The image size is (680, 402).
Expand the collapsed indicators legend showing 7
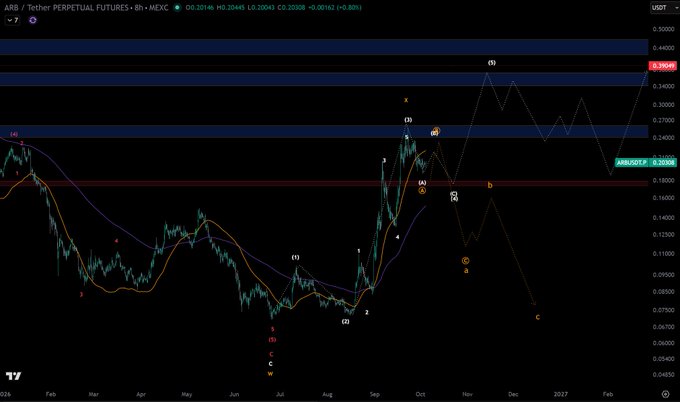click(12, 20)
